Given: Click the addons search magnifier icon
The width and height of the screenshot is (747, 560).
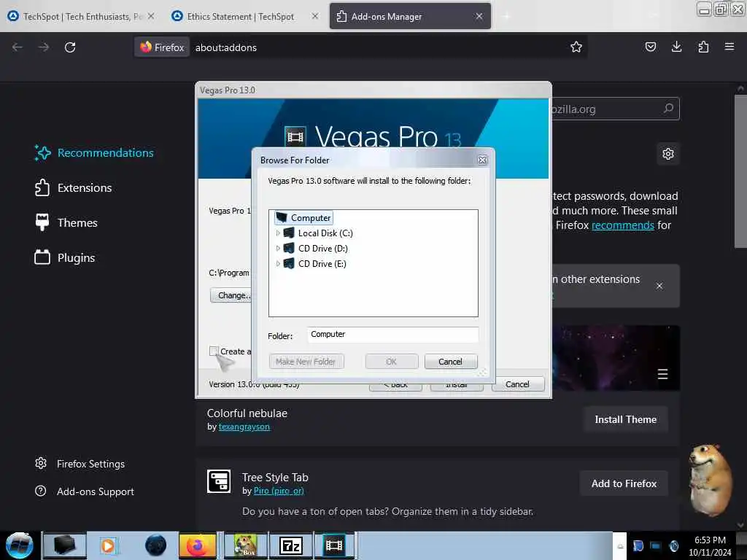Looking at the screenshot, I should [668, 109].
